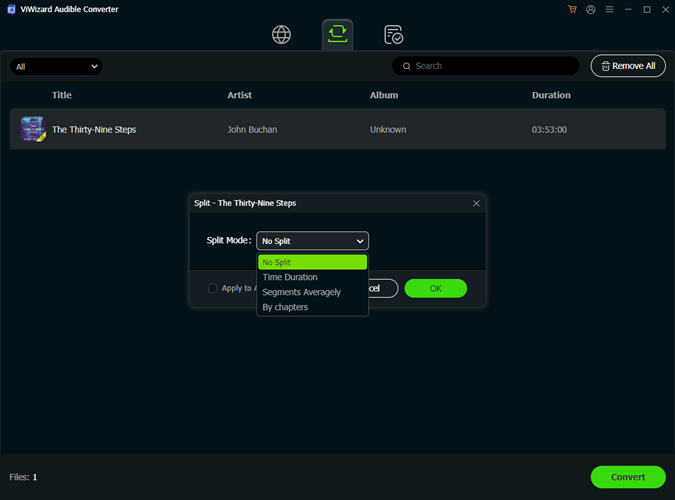The image size is (675, 500).
Task: Click the search magnifier icon
Action: click(406, 66)
